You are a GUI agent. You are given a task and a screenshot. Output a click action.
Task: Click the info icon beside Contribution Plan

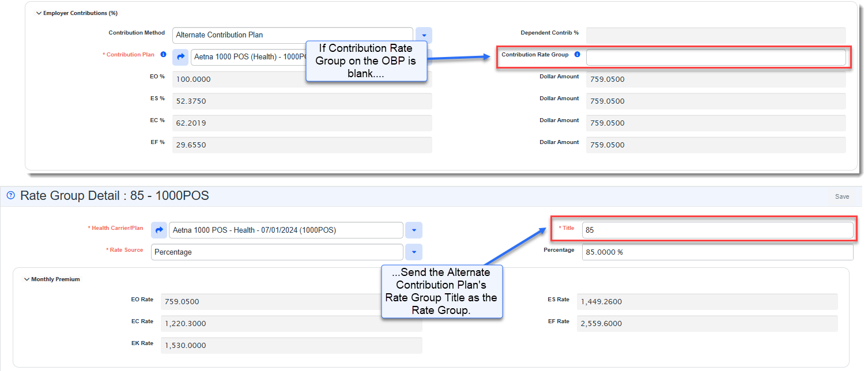tap(163, 55)
